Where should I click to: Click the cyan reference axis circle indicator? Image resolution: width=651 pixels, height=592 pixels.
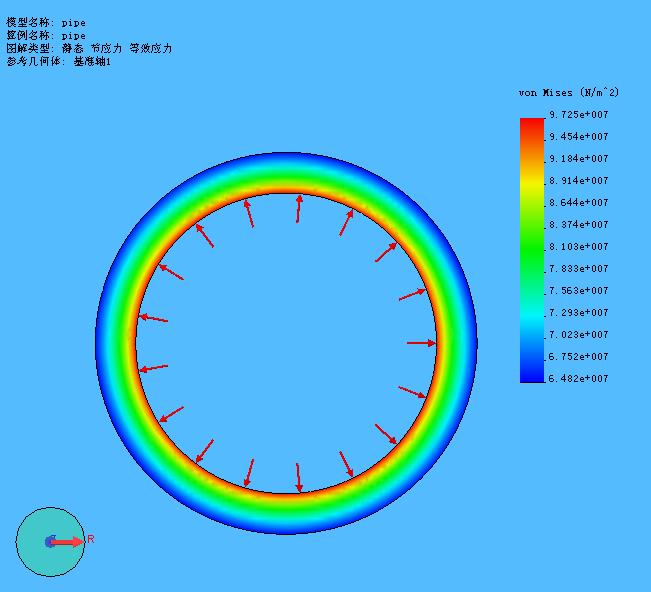tap(50, 542)
